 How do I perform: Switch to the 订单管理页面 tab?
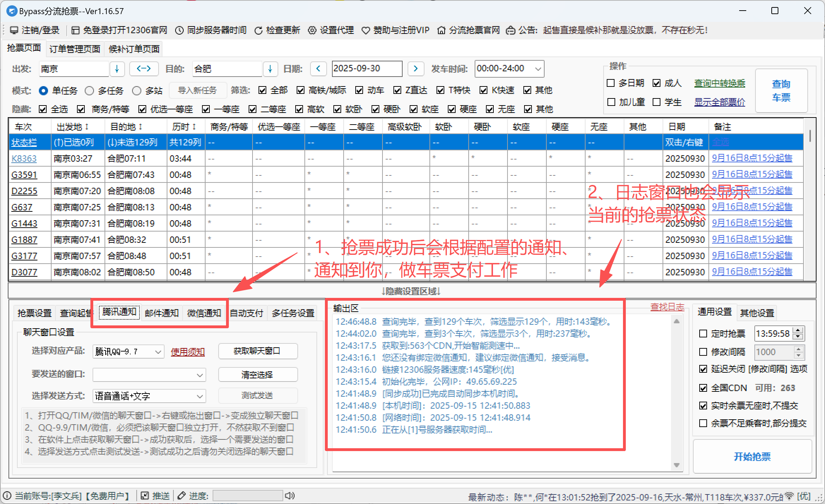pyautogui.click(x=75, y=49)
